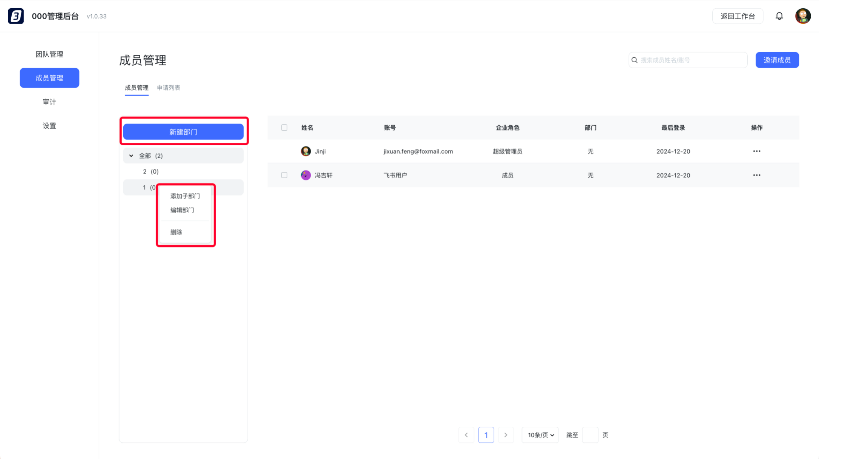
Task: Click the name Jinji in table
Action: click(320, 151)
